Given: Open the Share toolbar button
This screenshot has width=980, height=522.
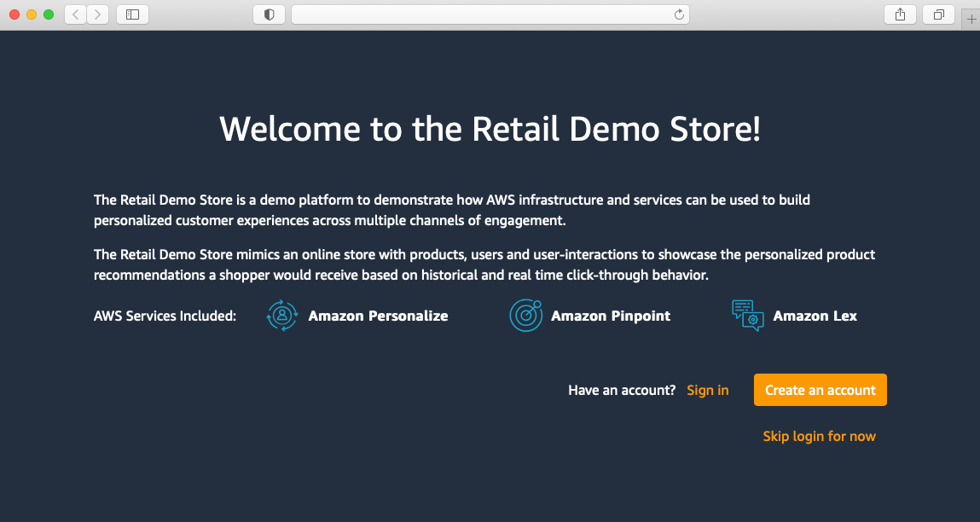Looking at the screenshot, I should click(900, 14).
